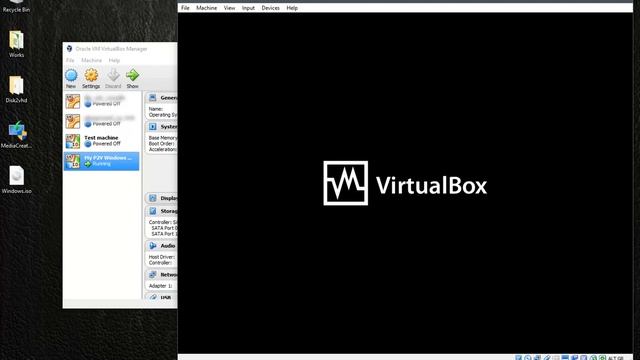The image size is (640, 360).
Task: Click Test machine's Powered Off state icon
Action: coord(87,144)
